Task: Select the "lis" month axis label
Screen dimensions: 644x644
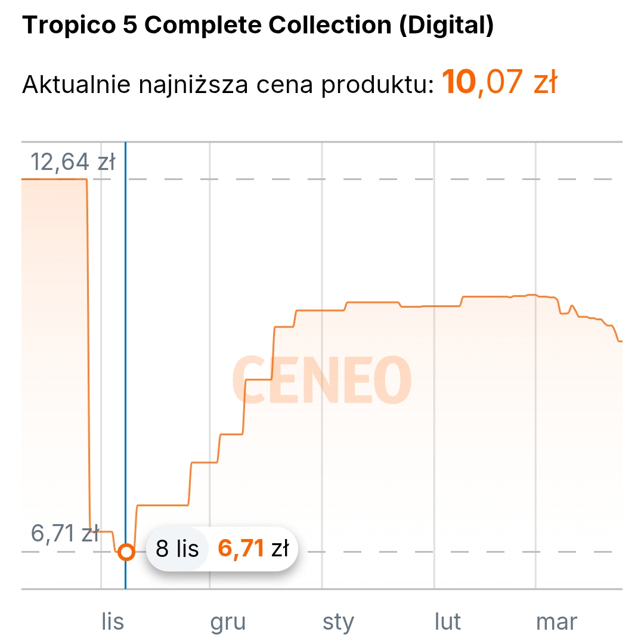Action: (112, 622)
